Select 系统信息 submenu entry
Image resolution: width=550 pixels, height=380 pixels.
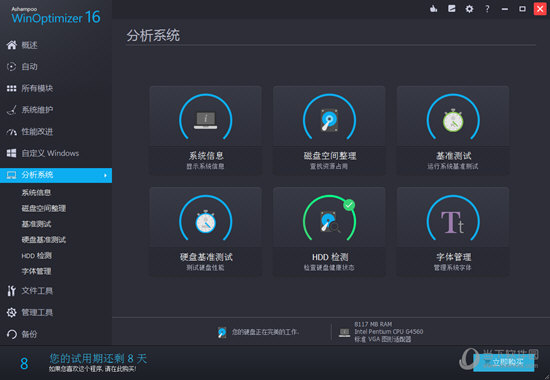pos(36,193)
